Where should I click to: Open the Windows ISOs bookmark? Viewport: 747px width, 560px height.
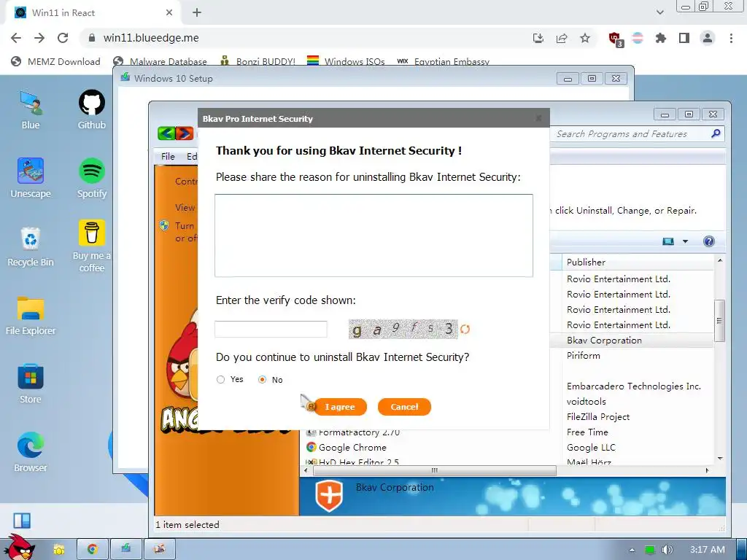[347, 61]
